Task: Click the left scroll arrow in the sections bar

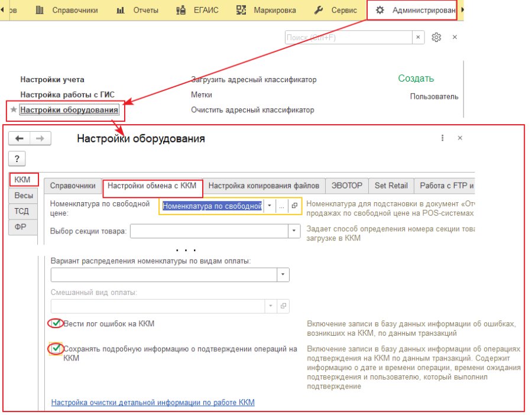Action: tap(2, 10)
